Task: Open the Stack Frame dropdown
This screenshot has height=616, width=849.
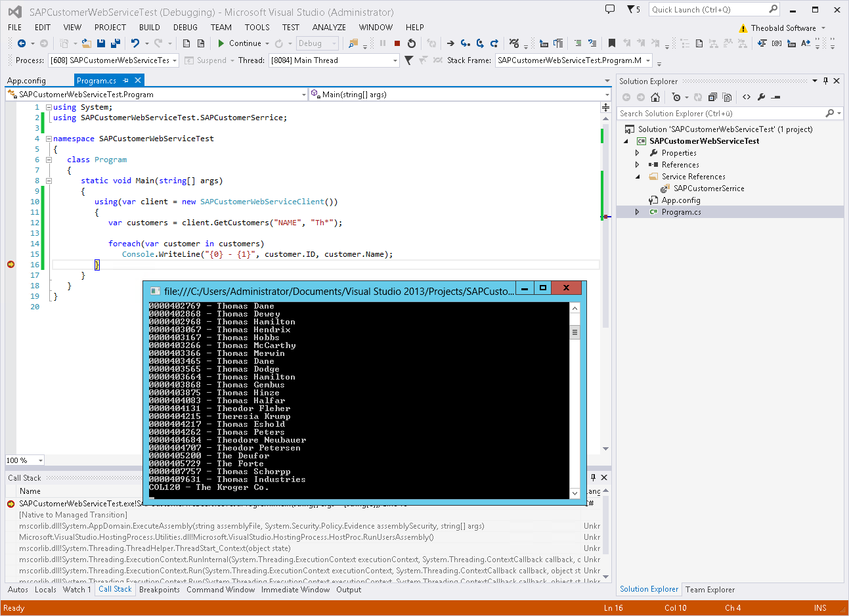Action: (647, 60)
